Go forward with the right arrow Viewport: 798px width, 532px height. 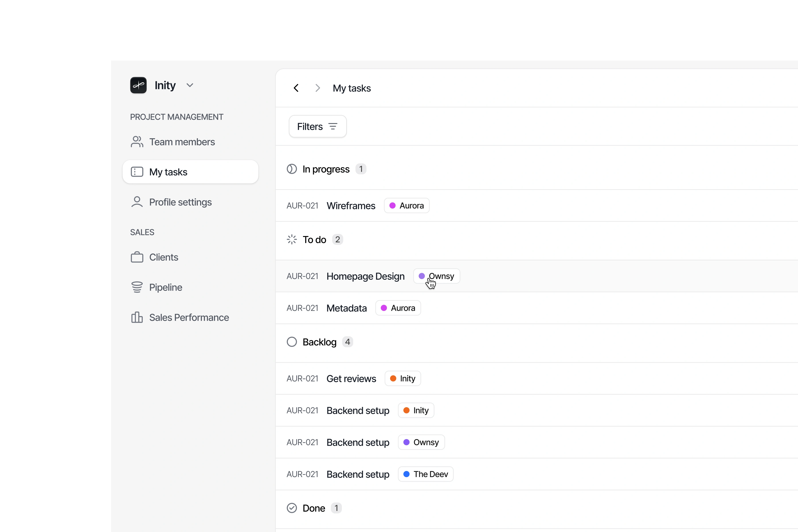coord(318,88)
